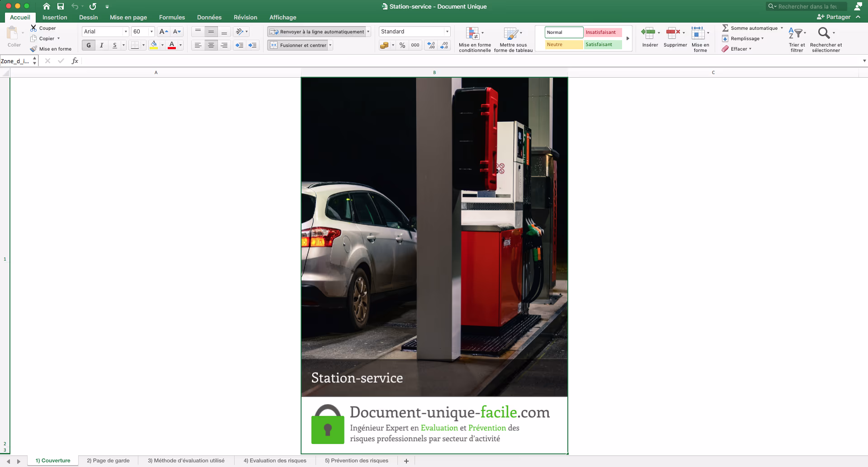Save the workbook with the floppy icon

click(61, 6)
